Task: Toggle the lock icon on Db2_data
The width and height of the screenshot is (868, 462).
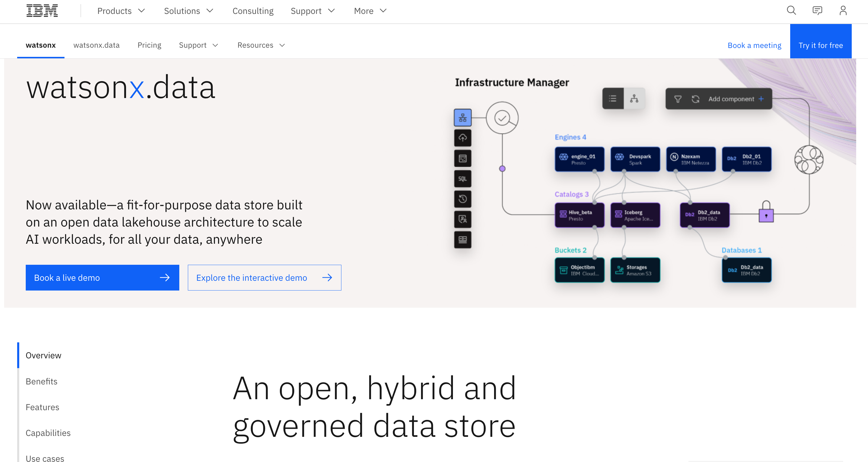Action: click(x=767, y=217)
